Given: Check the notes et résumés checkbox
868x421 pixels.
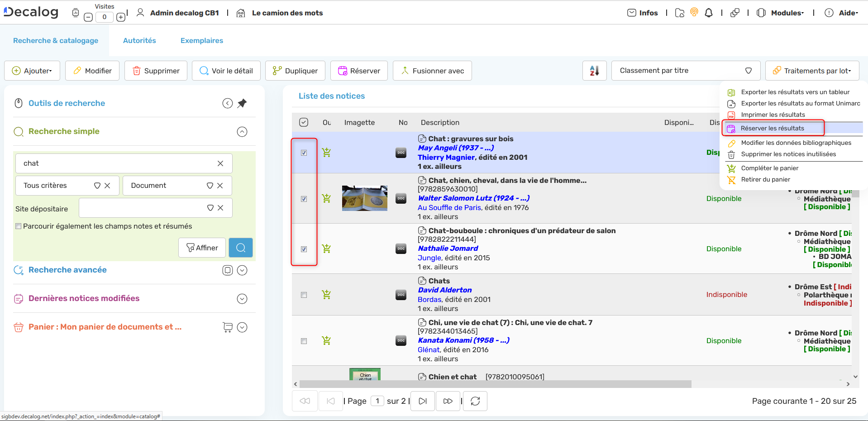Looking at the screenshot, I should point(19,226).
